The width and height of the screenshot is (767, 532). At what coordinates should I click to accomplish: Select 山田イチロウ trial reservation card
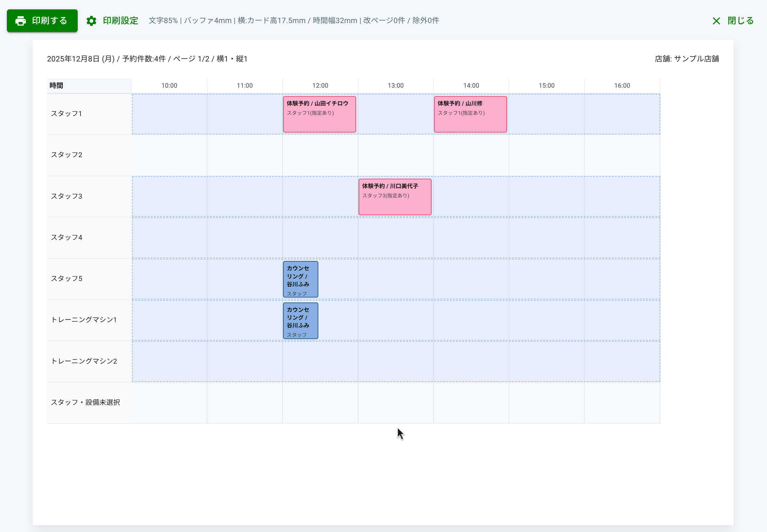(319, 114)
